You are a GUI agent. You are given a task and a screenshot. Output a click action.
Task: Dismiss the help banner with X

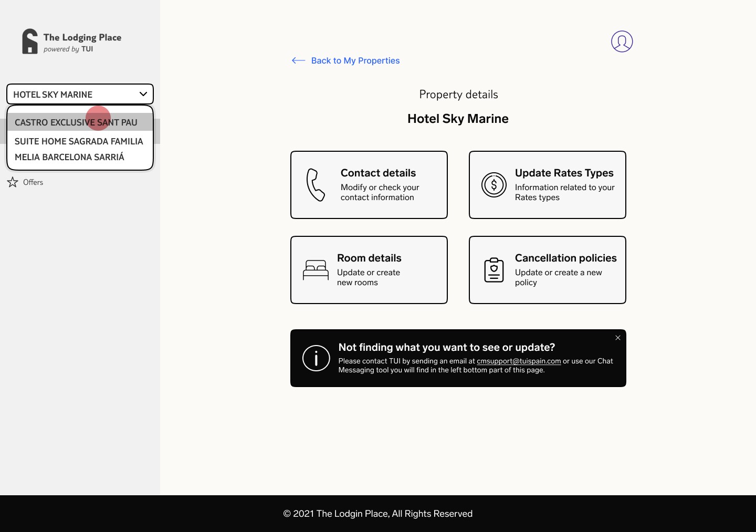click(618, 338)
